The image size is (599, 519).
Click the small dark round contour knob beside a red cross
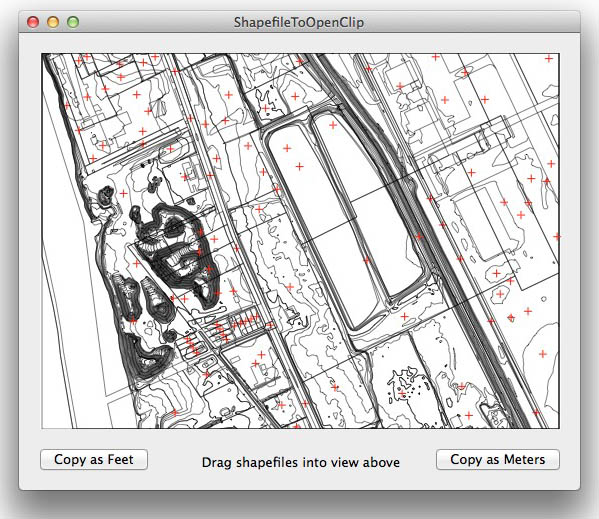pos(106,195)
